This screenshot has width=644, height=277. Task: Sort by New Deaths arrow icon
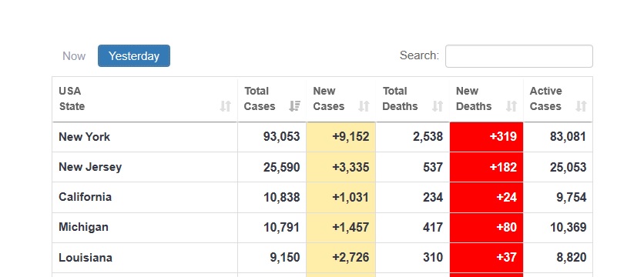click(511, 106)
